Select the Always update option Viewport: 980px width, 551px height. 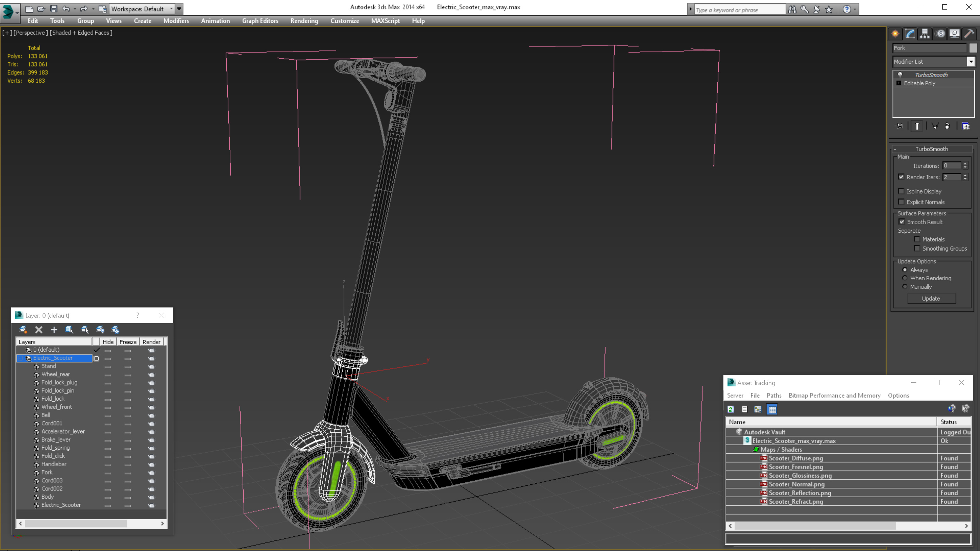(x=905, y=270)
